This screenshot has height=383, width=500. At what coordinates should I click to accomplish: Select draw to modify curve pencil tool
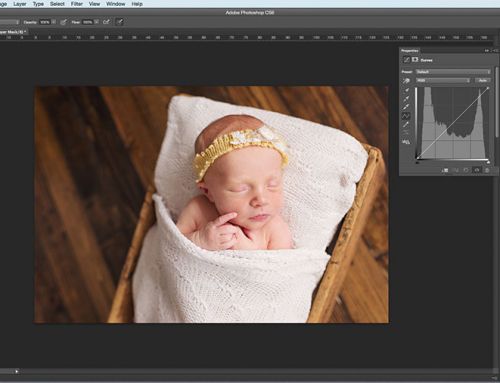[406, 125]
